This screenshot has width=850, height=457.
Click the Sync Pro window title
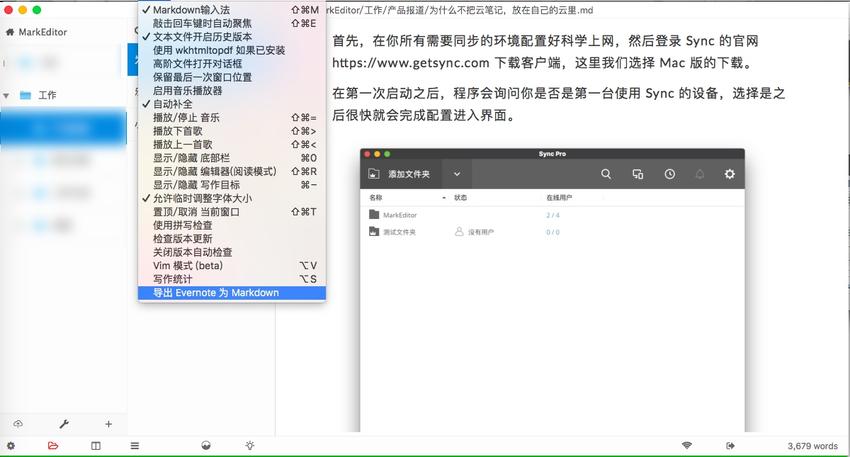coord(552,154)
